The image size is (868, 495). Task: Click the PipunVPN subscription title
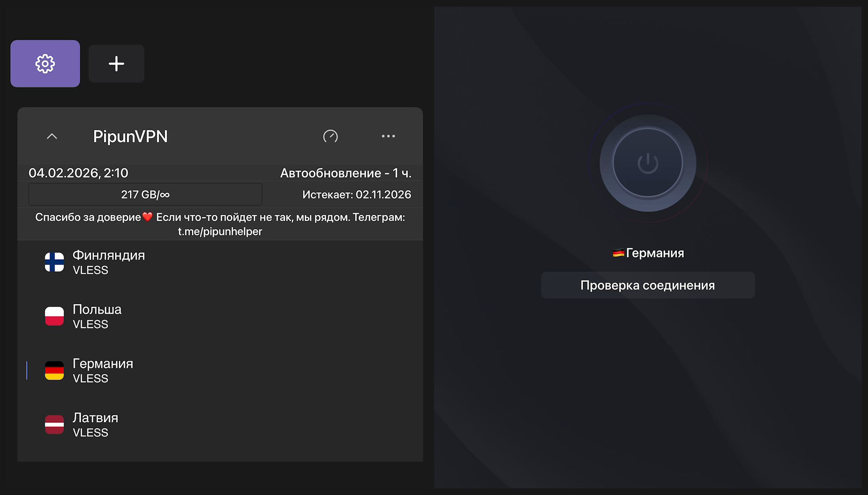coord(131,136)
